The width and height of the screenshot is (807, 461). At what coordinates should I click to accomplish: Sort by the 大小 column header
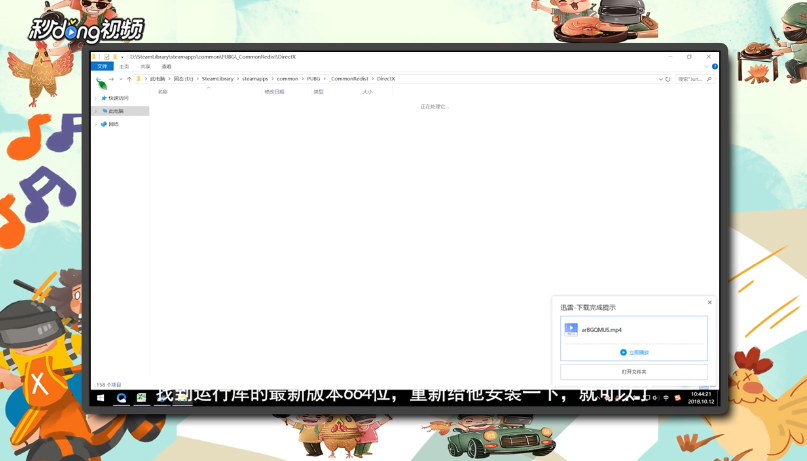[x=367, y=92]
